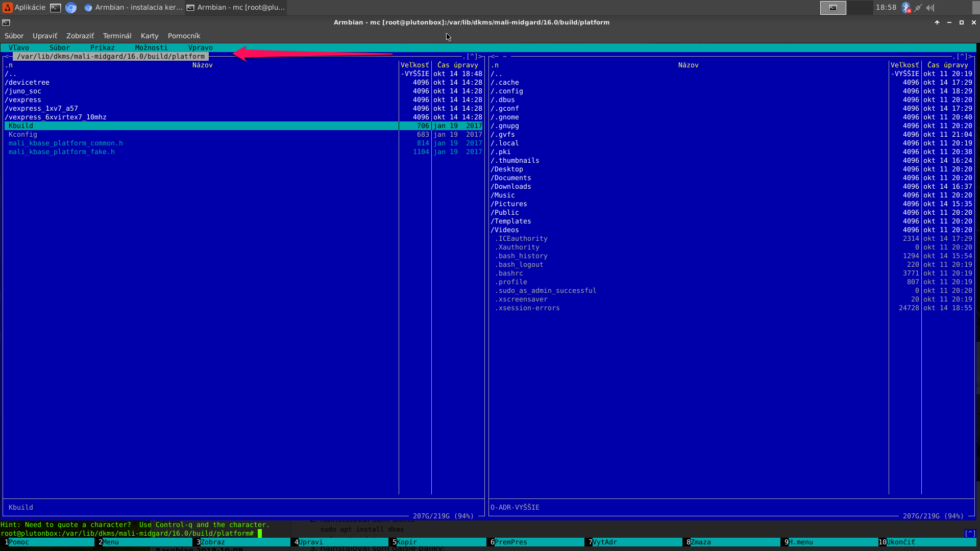Open the mc Príkaz menu
This screenshot has width=980, height=551.
point(103,47)
